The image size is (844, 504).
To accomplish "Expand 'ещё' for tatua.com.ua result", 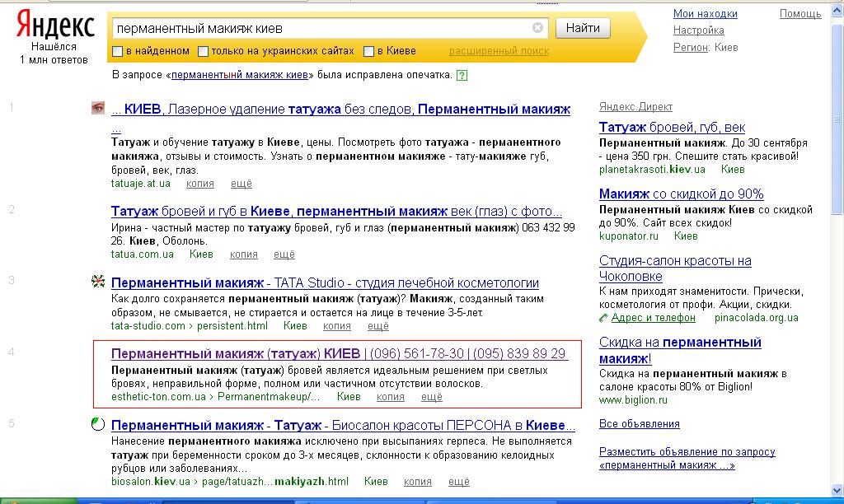I will click(x=284, y=254).
